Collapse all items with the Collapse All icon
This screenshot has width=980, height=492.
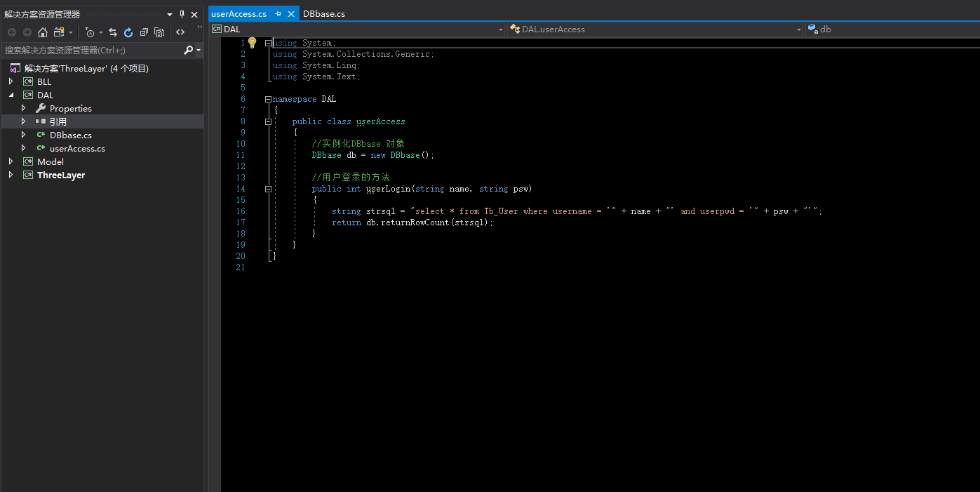[144, 32]
